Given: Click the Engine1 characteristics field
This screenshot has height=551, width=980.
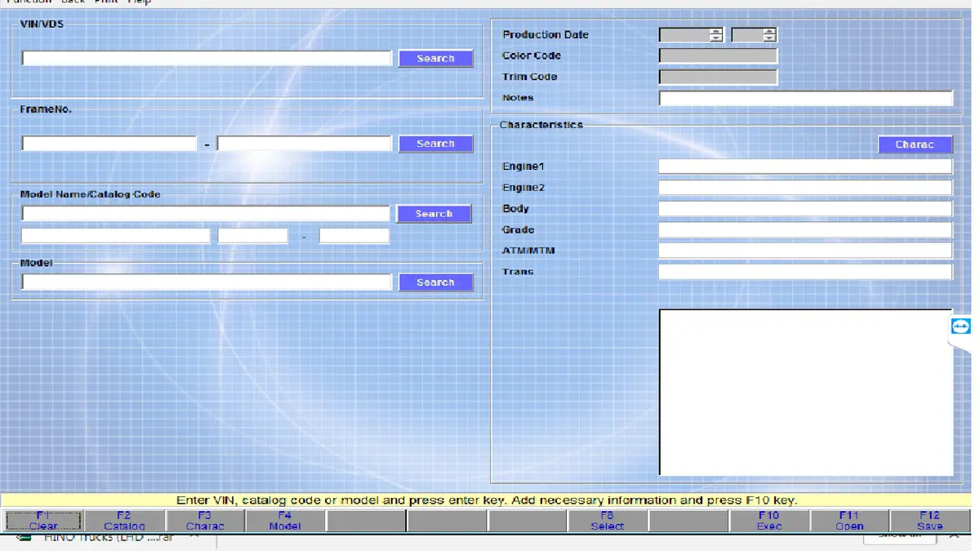Looking at the screenshot, I should (805, 167).
